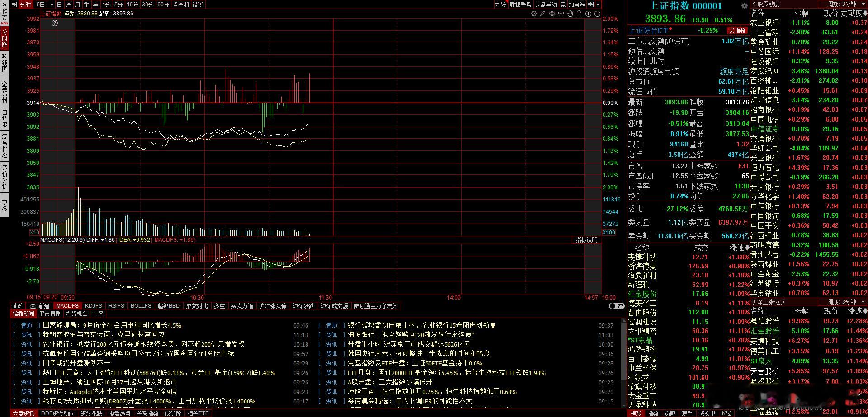Open the 操盘热点 bottom tab
Viewport: 868px width, 417px height.
pos(119,413)
